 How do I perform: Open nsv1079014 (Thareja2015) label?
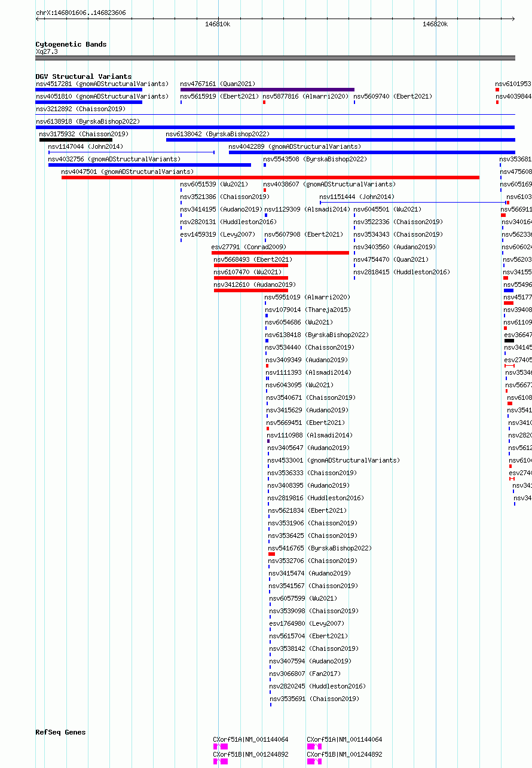tap(308, 310)
